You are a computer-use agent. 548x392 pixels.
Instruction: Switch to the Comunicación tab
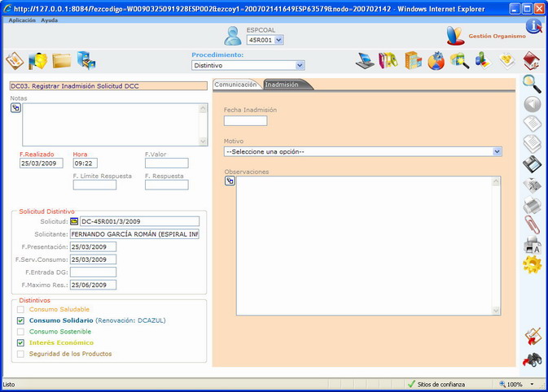coord(236,85)
